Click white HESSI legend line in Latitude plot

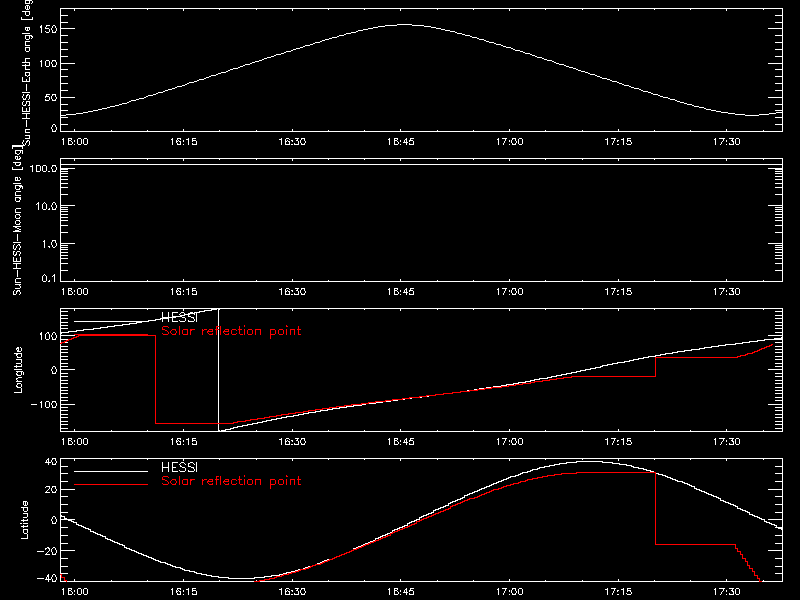tap(111, 471)
